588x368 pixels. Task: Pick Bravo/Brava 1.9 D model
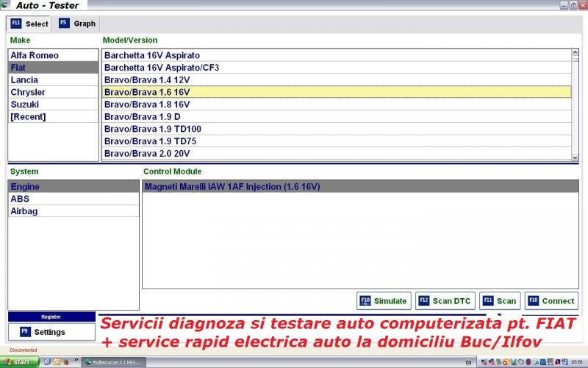click(x=337, y=117)
